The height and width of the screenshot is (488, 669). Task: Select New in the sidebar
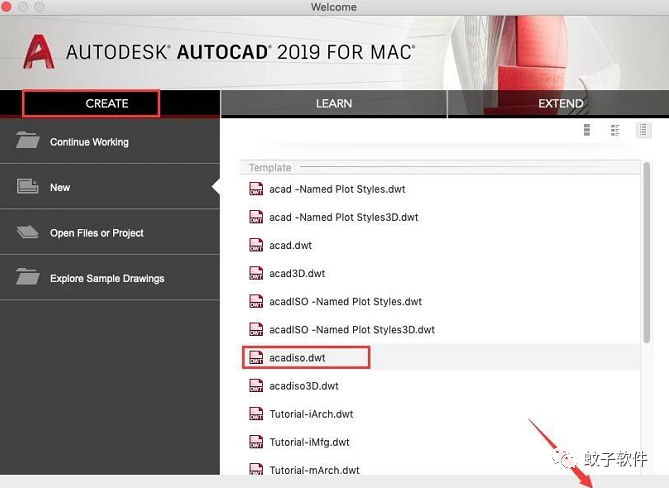pyautogui.click(x=110, y=187)
